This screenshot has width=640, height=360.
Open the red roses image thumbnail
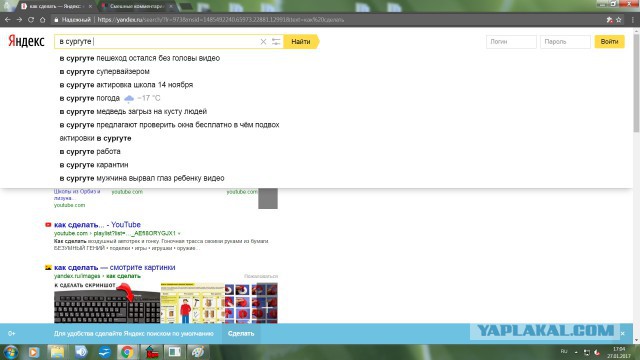click(x=251, y=303)
